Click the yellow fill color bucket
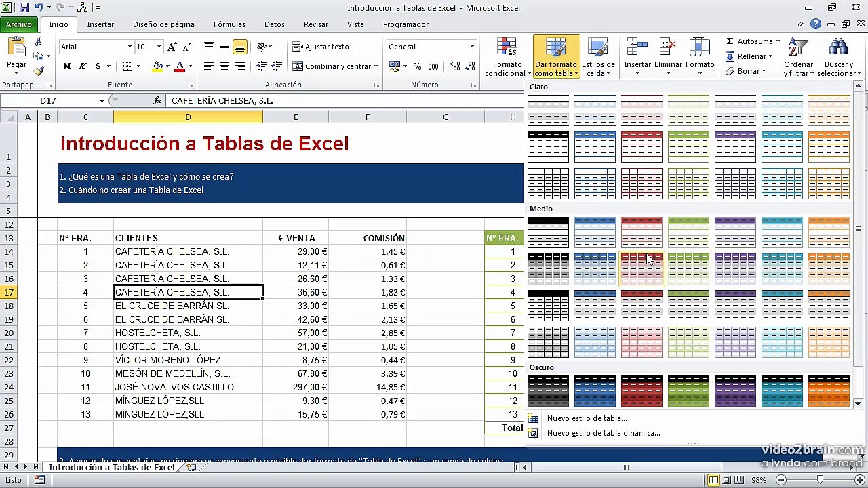 click(x=157, y=66)
